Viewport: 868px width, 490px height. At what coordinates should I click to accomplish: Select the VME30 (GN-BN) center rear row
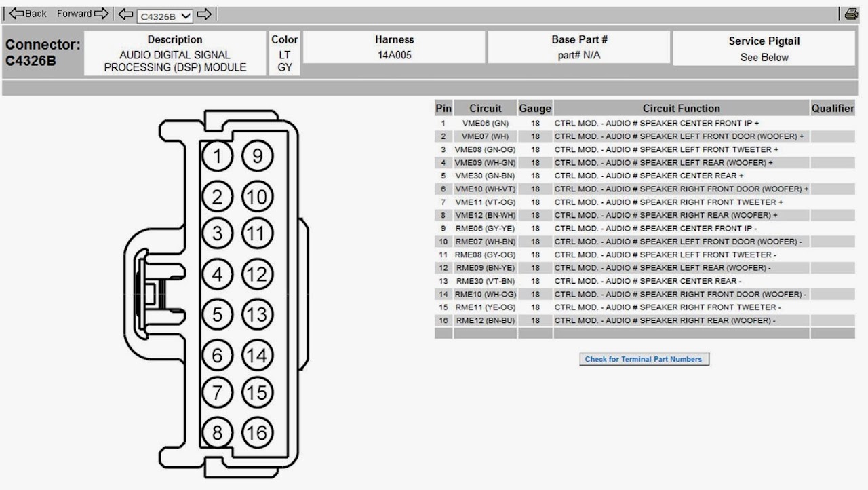[644, 176]
